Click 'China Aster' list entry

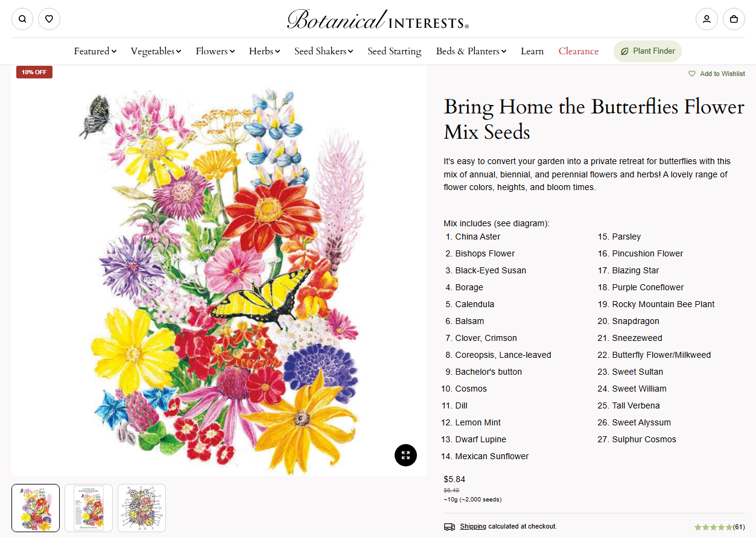click(478, 237)
